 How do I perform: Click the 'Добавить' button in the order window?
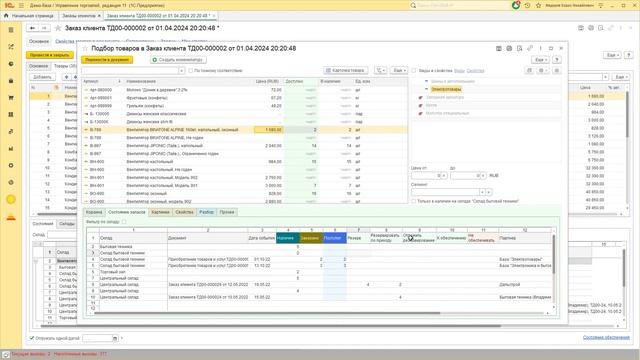(42, 77)
